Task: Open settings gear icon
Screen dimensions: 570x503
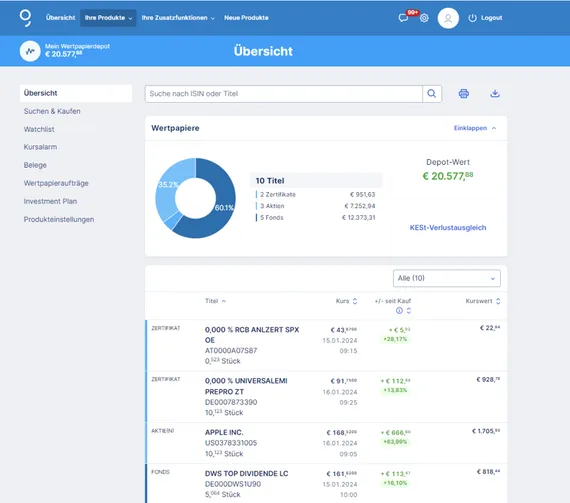Action: pyautogui.click(x=424, y=18)
